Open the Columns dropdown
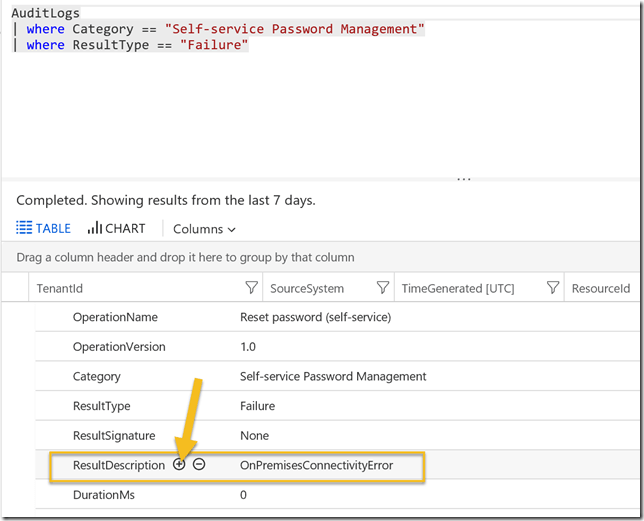Image resolution: width=644 pixels, height=521 pixels. [x=204, y=229]
